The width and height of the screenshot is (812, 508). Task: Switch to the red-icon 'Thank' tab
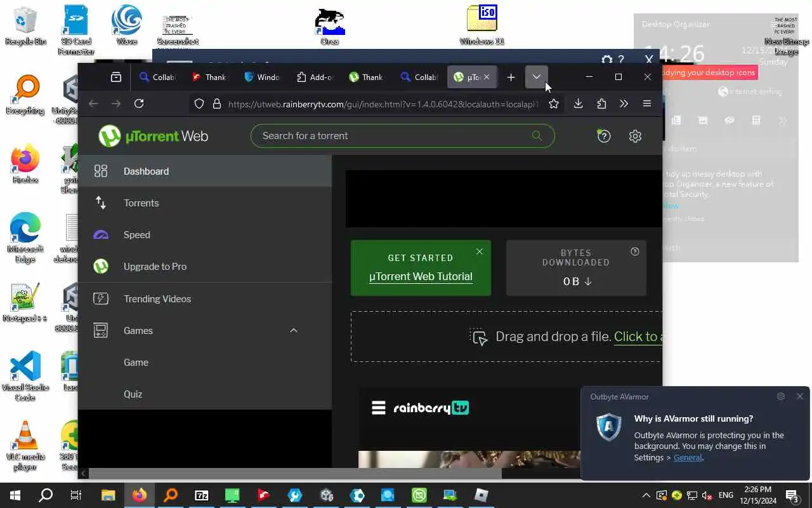pyautogui.click(x=210, y=77)
